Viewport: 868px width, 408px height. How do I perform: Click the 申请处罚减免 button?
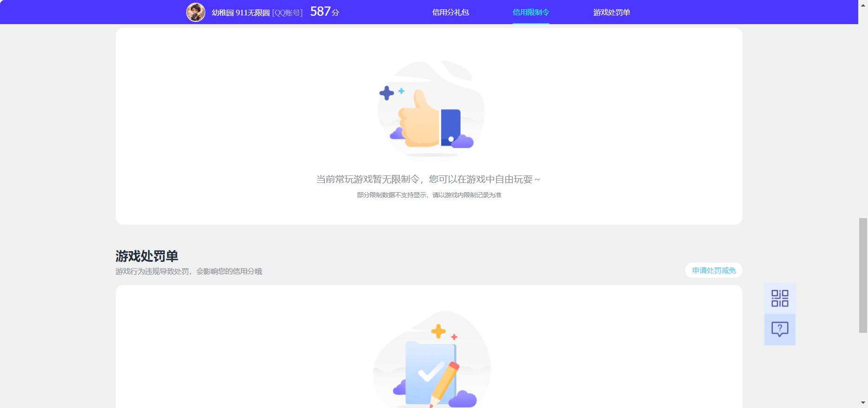[714, 271]
